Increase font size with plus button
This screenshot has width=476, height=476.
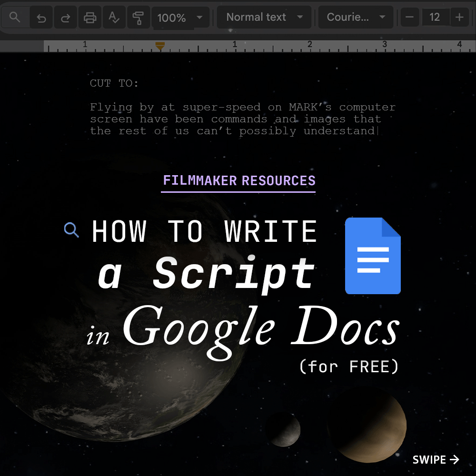point(459,17)
